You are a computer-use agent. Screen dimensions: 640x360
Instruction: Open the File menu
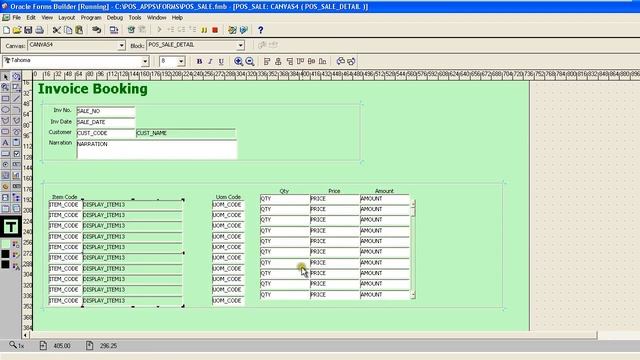[16, 18]
